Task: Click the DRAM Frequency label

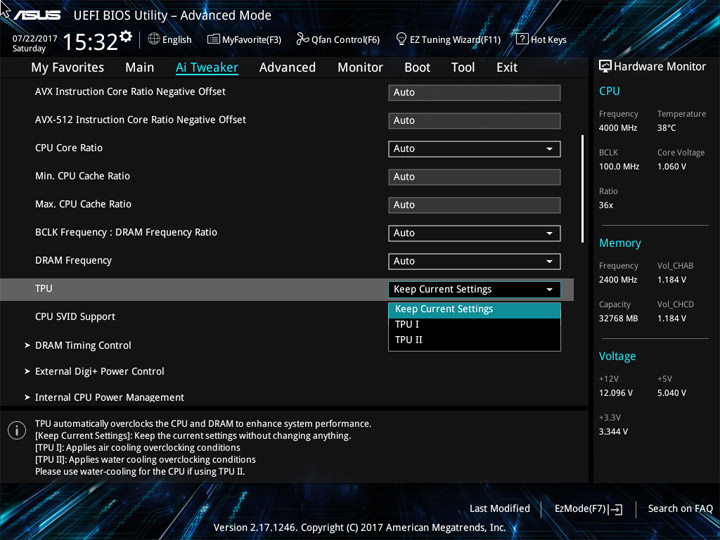Action: pos(73,260)
